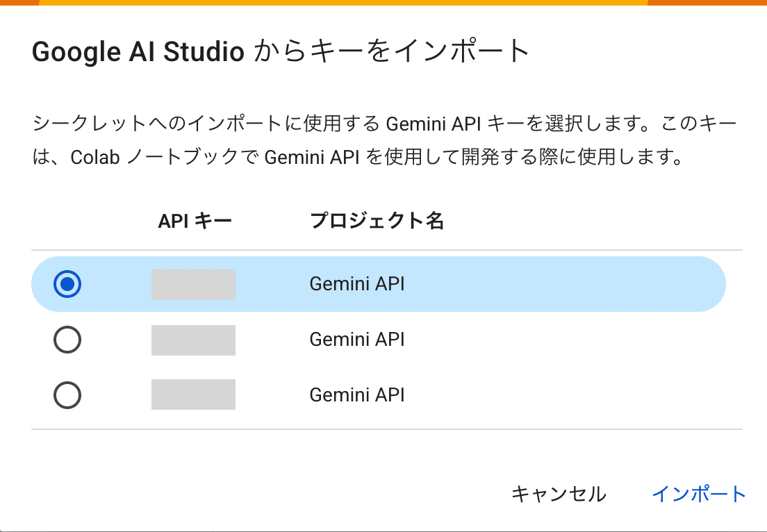Click the masked API key in first row
The height and width of the screenshot is (532, 767).
193,283
